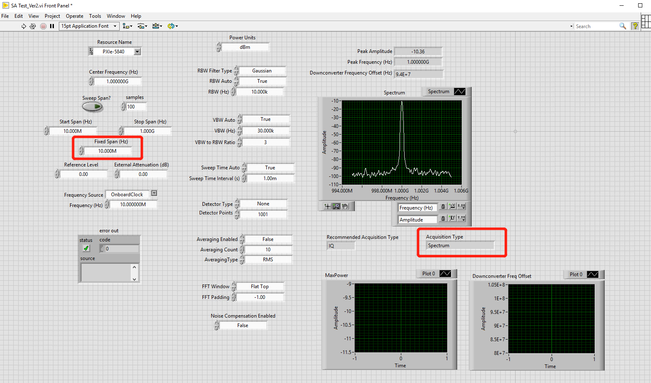Image resolution: width=651 pixels, height=383 pixels.
Task: Select the panning hand tool under Spectrum graph
Action: click(345, 206)
